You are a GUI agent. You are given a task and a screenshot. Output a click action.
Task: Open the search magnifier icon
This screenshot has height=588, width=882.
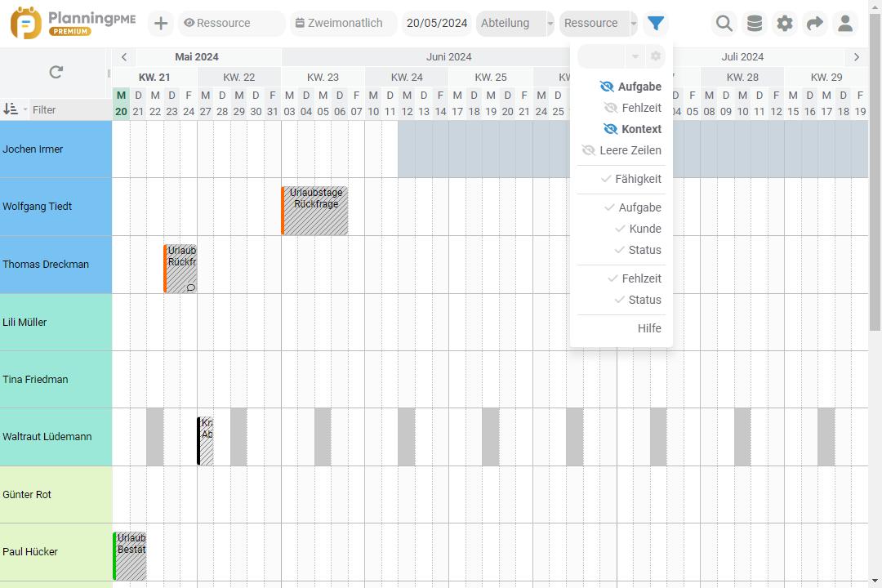point(724,24)
